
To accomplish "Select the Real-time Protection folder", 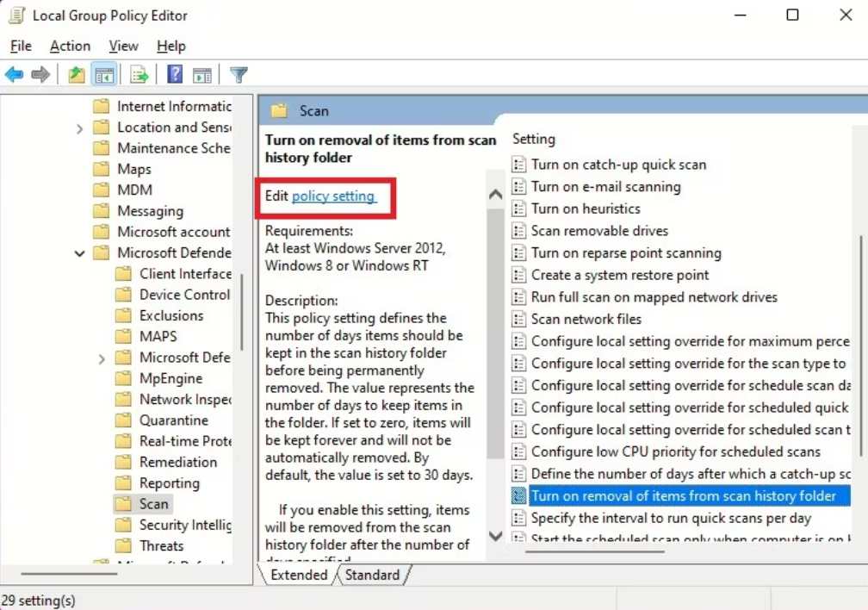I will tap(185, 441).
